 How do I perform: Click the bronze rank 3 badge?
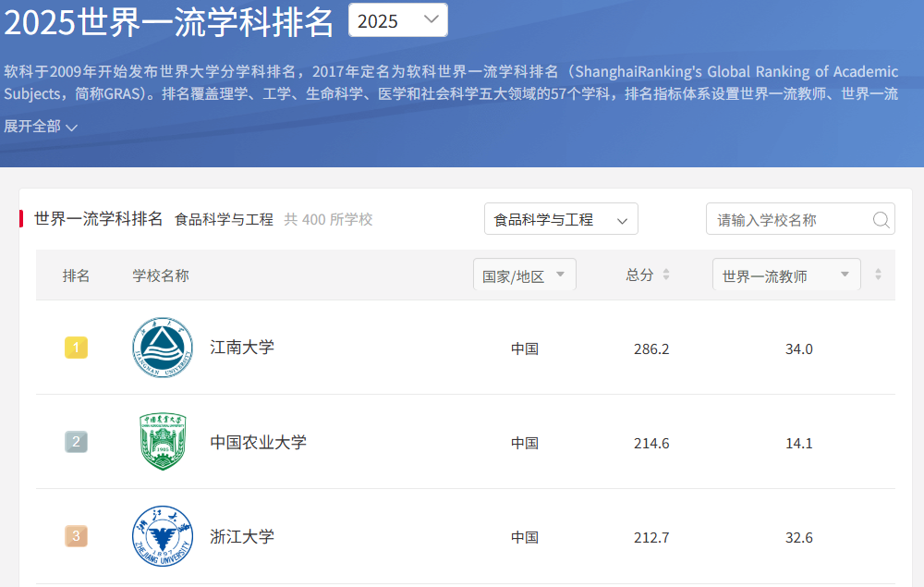[x=76, y=536]
